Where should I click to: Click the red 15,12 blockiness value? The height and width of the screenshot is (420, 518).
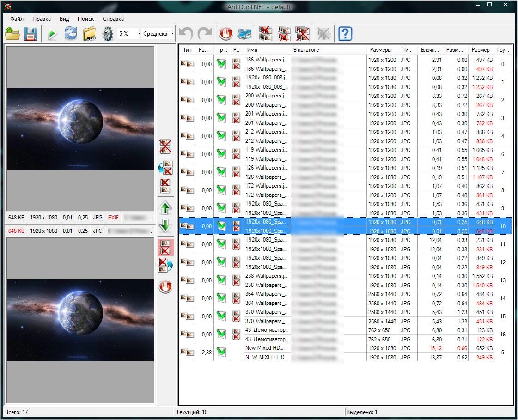(x=436, y=348)
